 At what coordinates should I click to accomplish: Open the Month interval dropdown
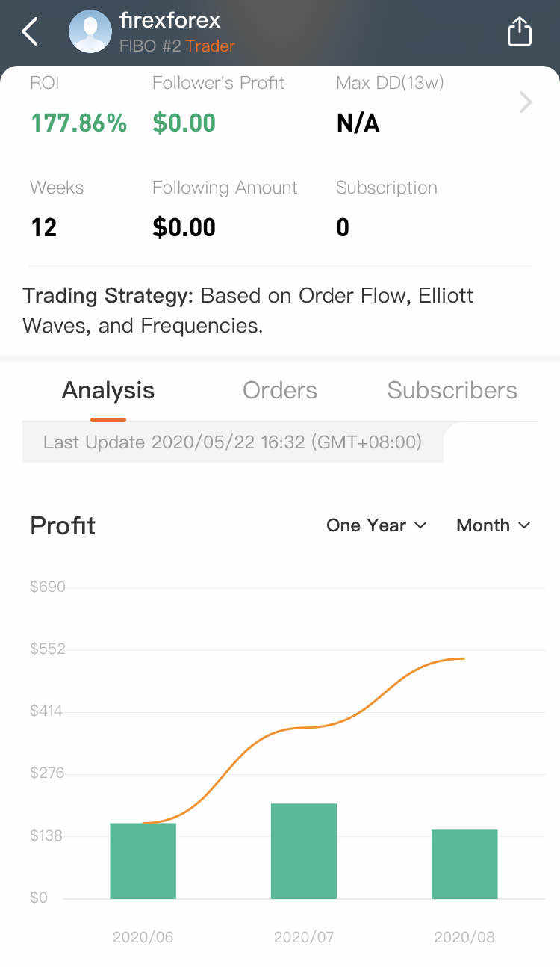(x=493, y=525)
